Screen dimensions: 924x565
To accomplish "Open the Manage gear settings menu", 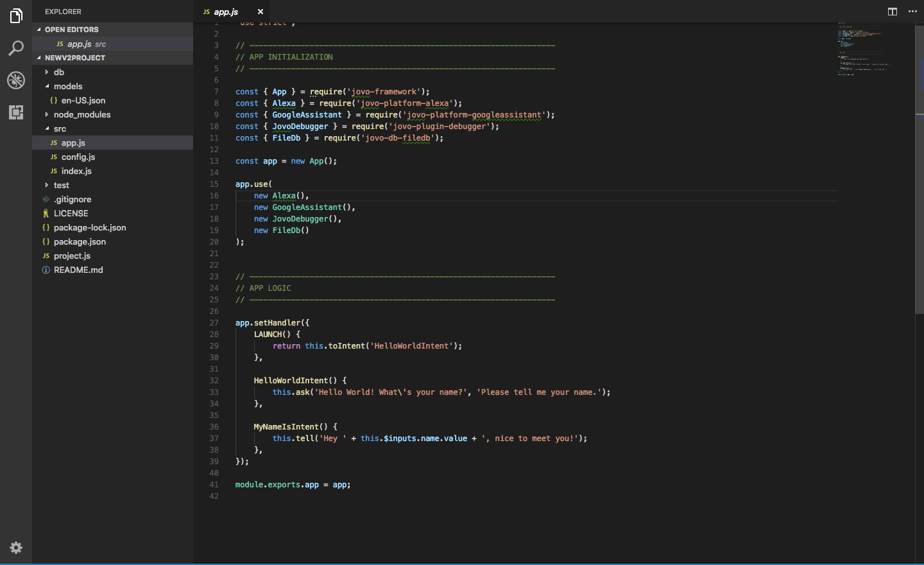I will [16, 548].
